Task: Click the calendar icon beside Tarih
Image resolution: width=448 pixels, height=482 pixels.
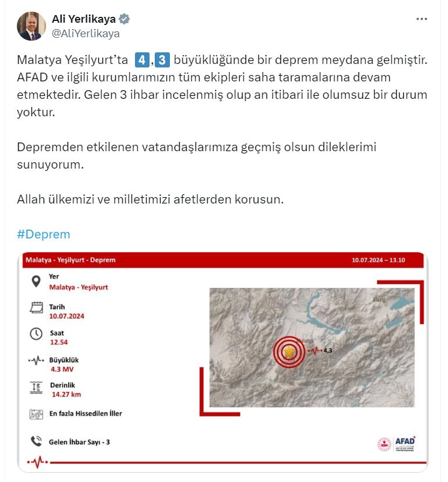Action: tap(36, 308)
